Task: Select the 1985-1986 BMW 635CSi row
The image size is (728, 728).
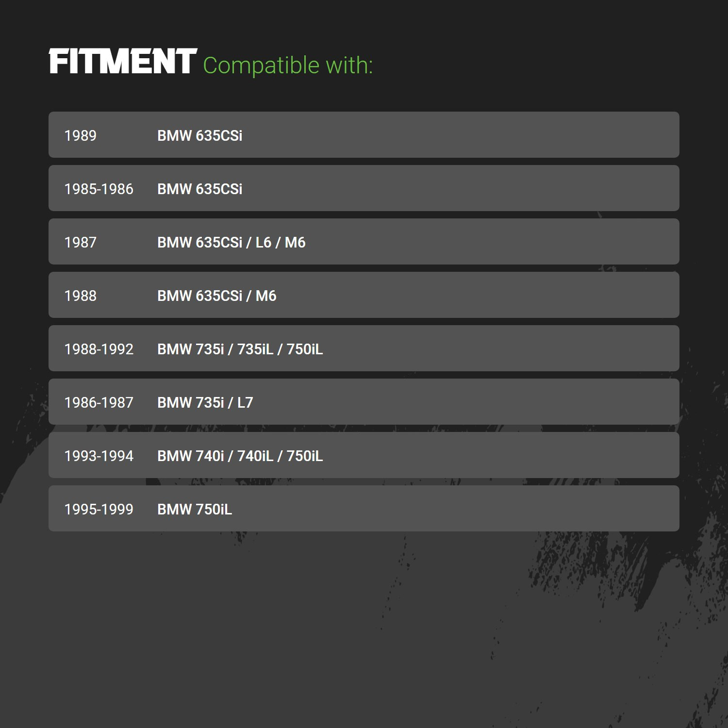Action: [364, 188]
